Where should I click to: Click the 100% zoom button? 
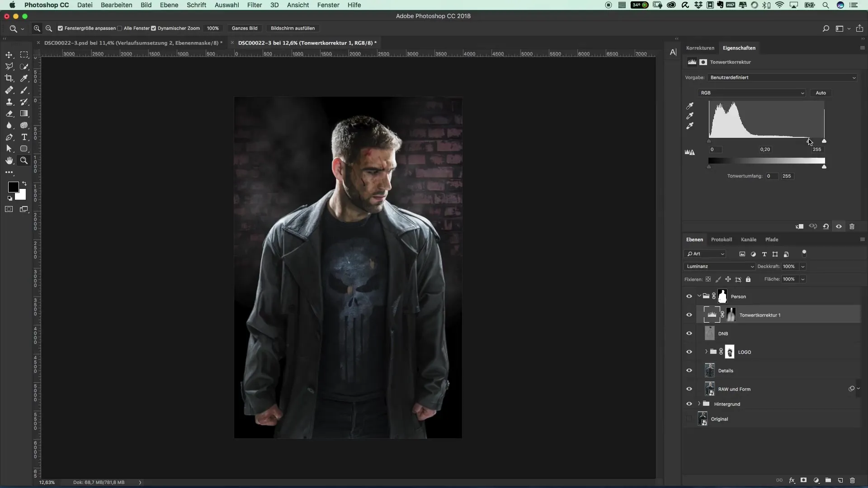[x=212, y=28]
